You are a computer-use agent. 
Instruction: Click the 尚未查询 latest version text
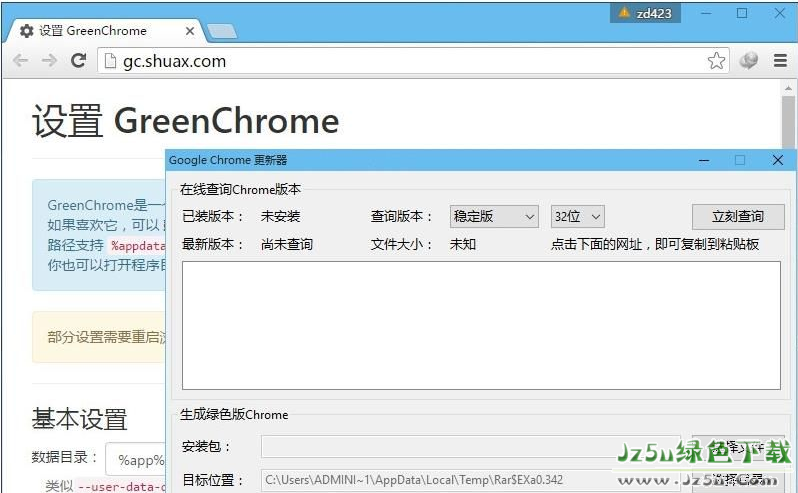click(287, 245)
